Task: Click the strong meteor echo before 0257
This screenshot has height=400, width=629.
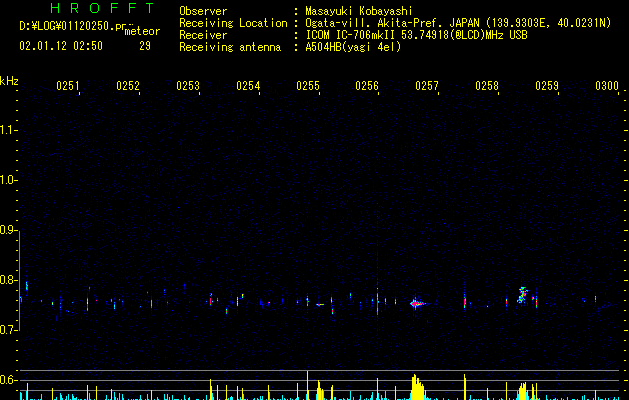Action: [417, 304]
